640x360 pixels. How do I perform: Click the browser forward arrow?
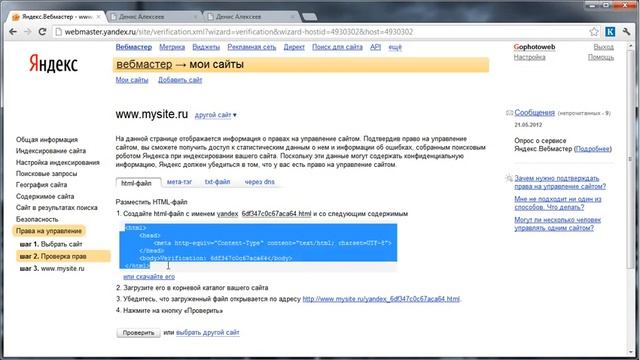tap(27, 32)
